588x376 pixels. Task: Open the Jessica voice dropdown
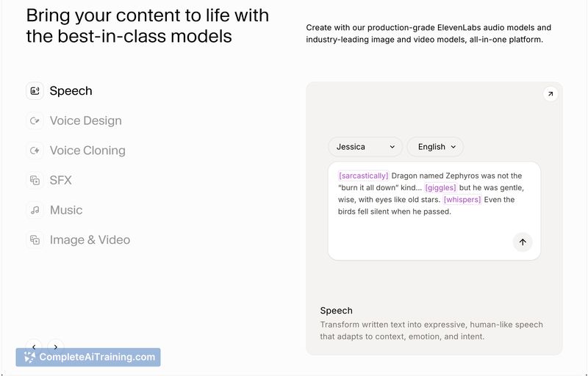pos(365,147)
